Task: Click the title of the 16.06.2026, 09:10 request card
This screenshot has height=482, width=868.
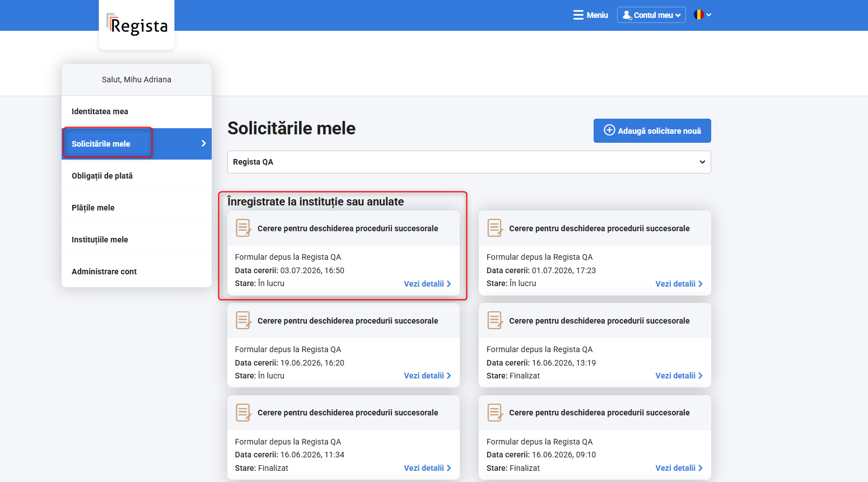Action: [x=599, y=413]
